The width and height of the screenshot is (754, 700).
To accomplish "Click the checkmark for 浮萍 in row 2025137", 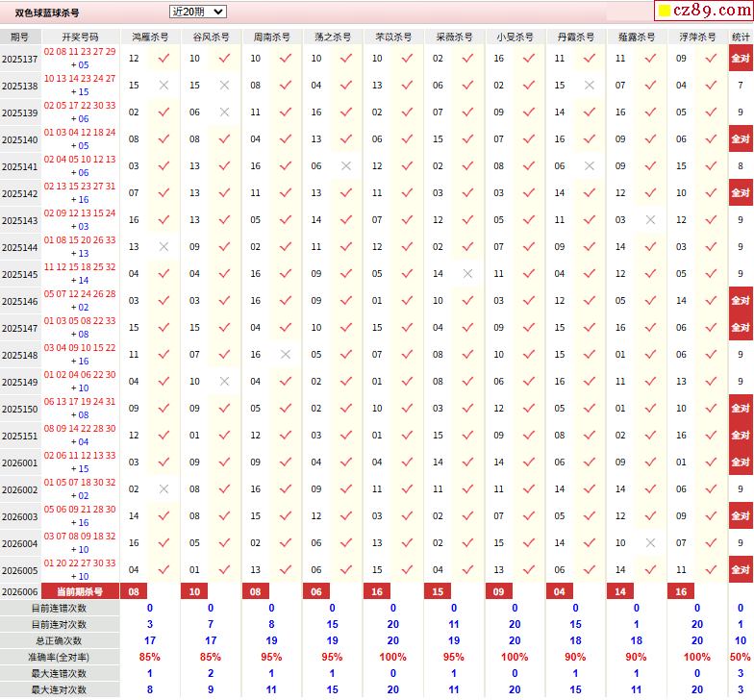I will pos(711,59).
